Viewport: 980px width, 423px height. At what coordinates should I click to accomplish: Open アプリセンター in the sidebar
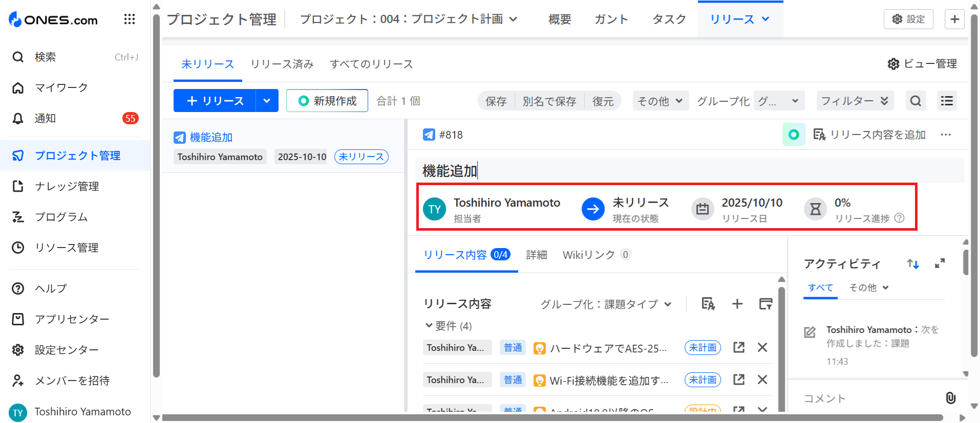(x=75, y=319)
